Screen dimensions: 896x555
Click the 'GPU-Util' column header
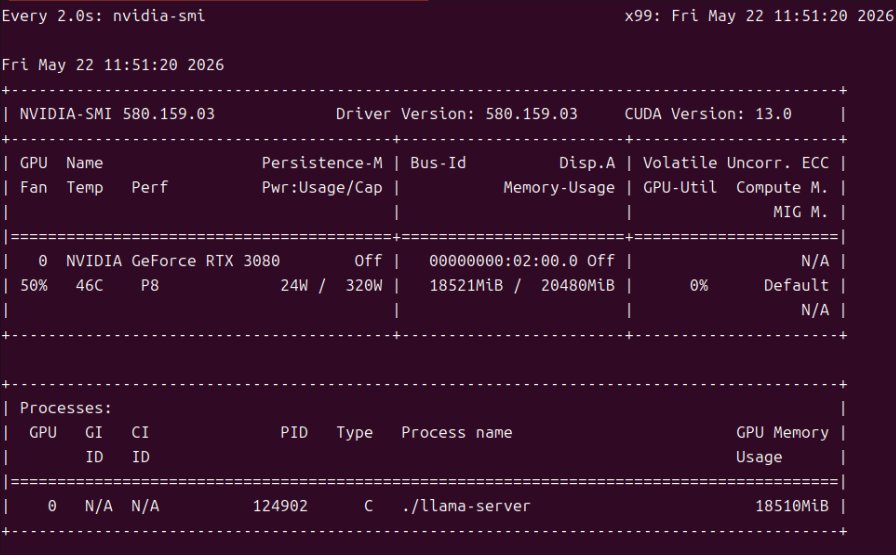pyautogui.click(x=680, y=187)
